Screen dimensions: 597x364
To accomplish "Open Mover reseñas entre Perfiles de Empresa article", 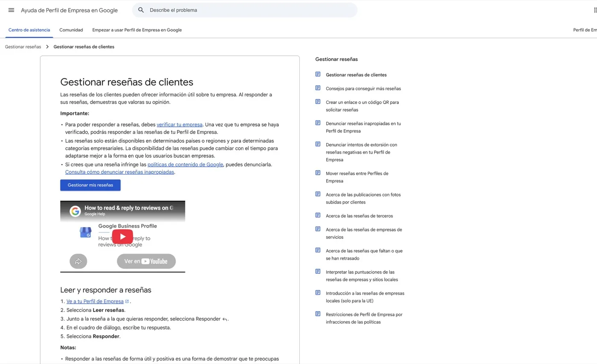I will 357,177.
